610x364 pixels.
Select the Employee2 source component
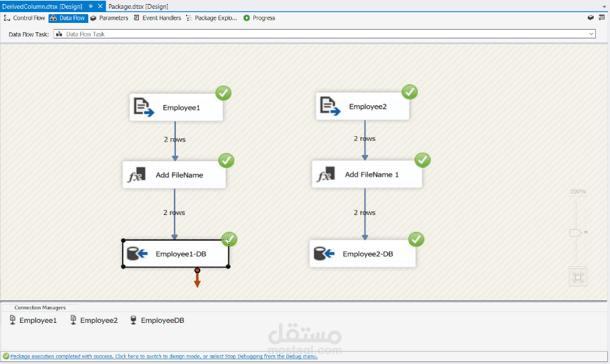point(363,107)
